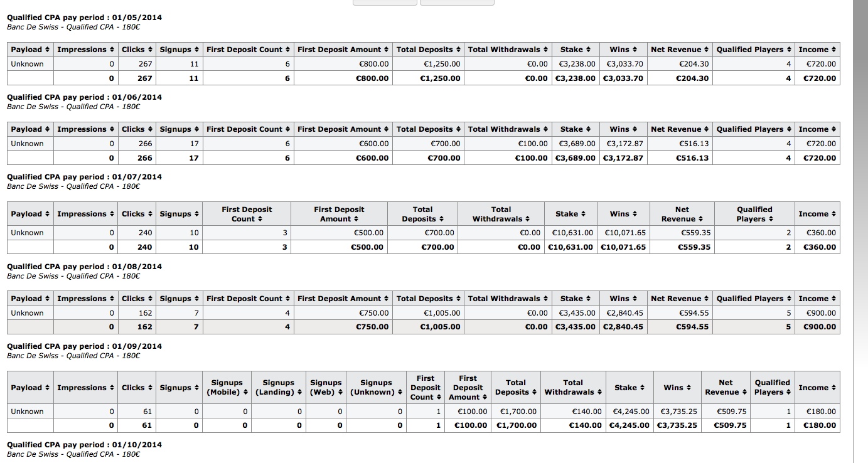
Task: Sort 01/05/2014 table by First Deposit Count
Action: click(249, 50)
